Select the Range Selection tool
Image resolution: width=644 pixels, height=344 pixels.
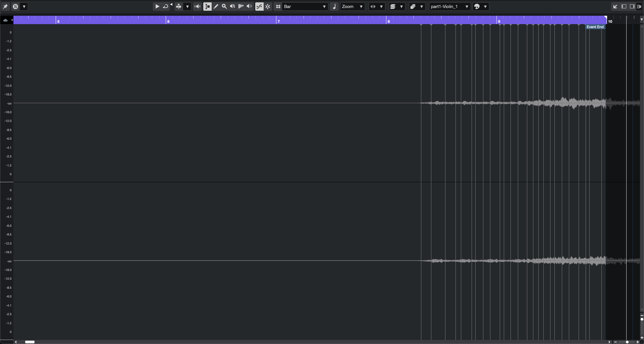pyautogui.click(x=208, y=6)
